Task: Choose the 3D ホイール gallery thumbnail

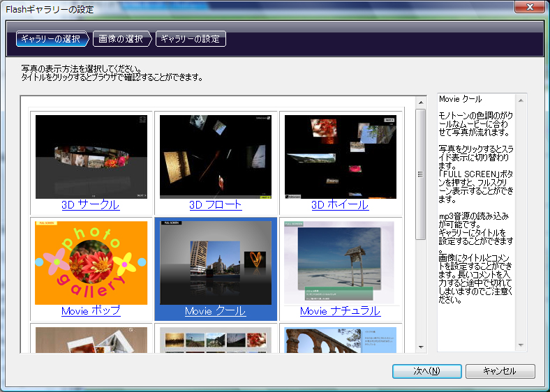Action: point(340,157)
